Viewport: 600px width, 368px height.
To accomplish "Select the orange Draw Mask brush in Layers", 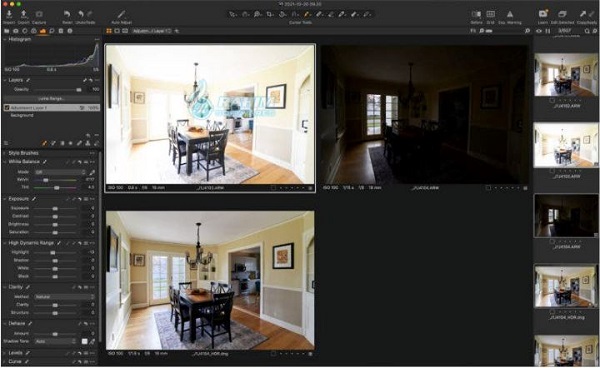I will coord(44,143).
